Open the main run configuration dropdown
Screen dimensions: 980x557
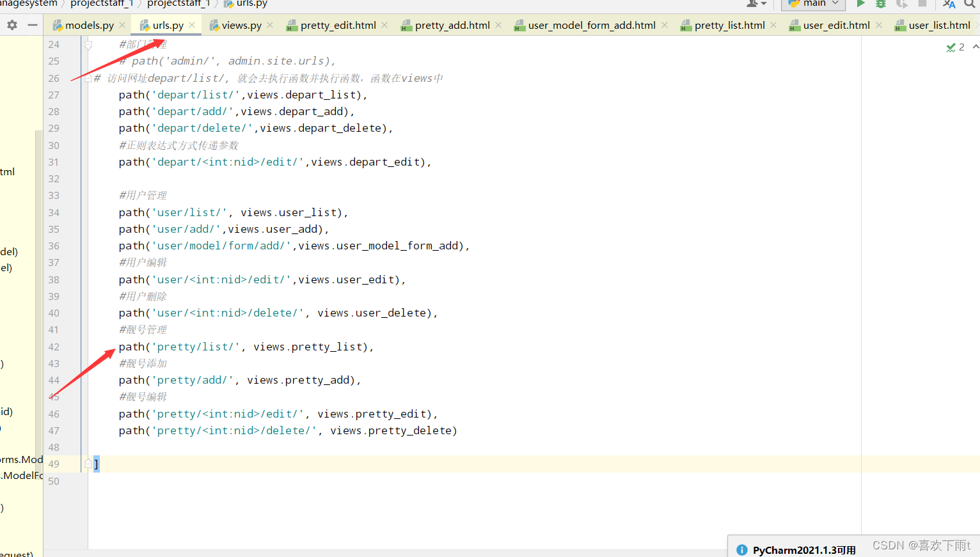tap(813, 4)
